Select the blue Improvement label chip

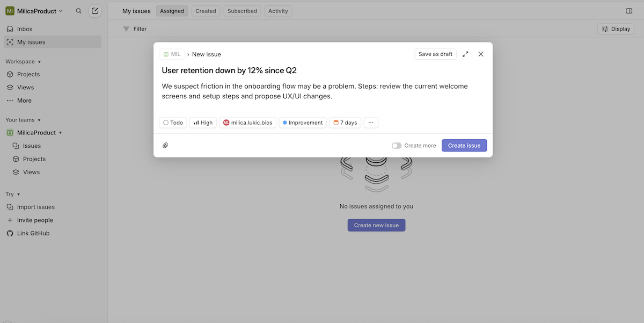point(303,123)
